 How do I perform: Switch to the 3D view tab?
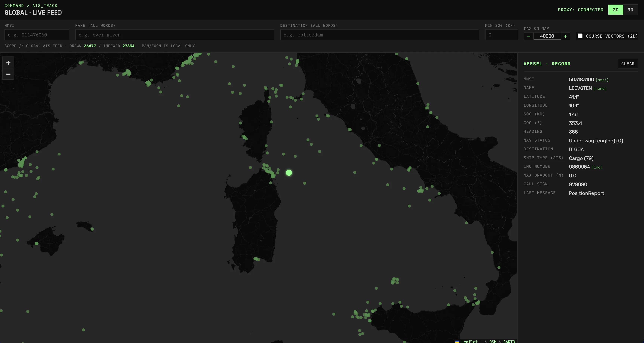point(631,10)
